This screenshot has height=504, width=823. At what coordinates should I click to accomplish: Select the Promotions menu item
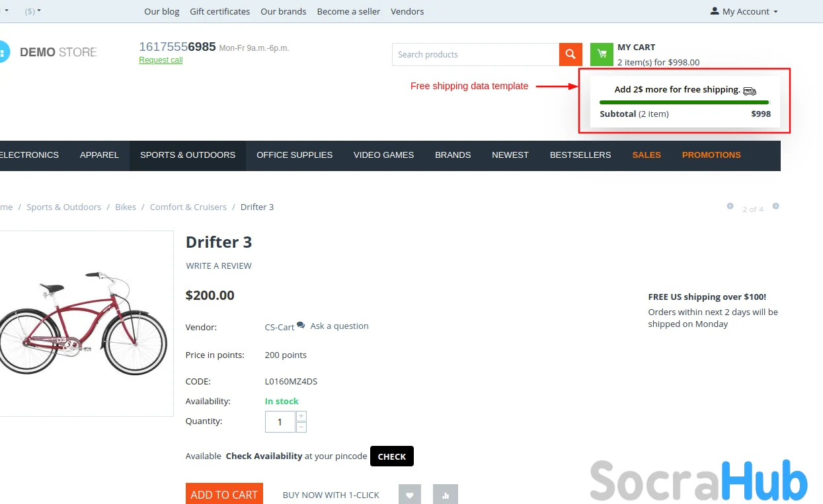click(711, 155)
